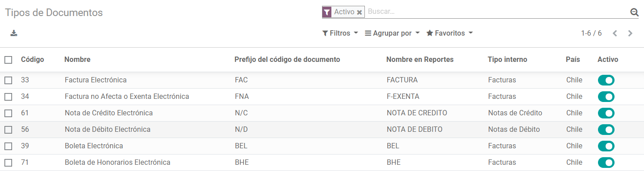This screenshot has width=644, height=171.
Task: Click the search magnifier icon
Action: tap(634, 12)
